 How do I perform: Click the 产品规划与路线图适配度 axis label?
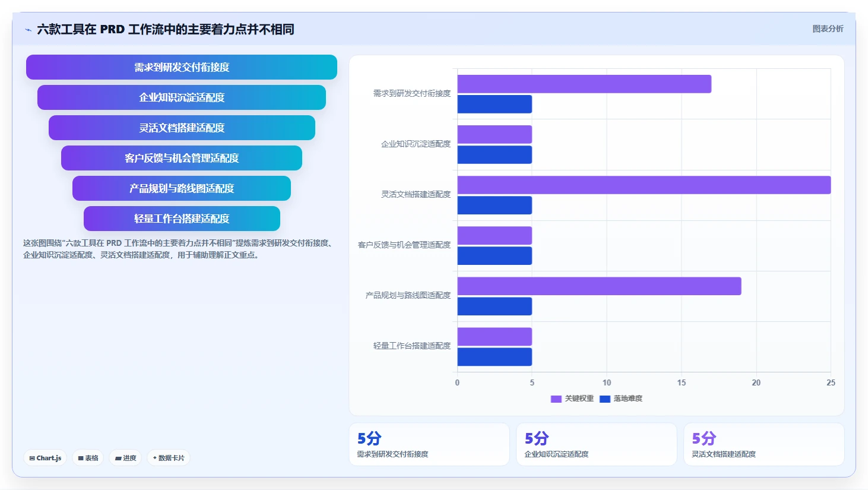tap(408, 295)
